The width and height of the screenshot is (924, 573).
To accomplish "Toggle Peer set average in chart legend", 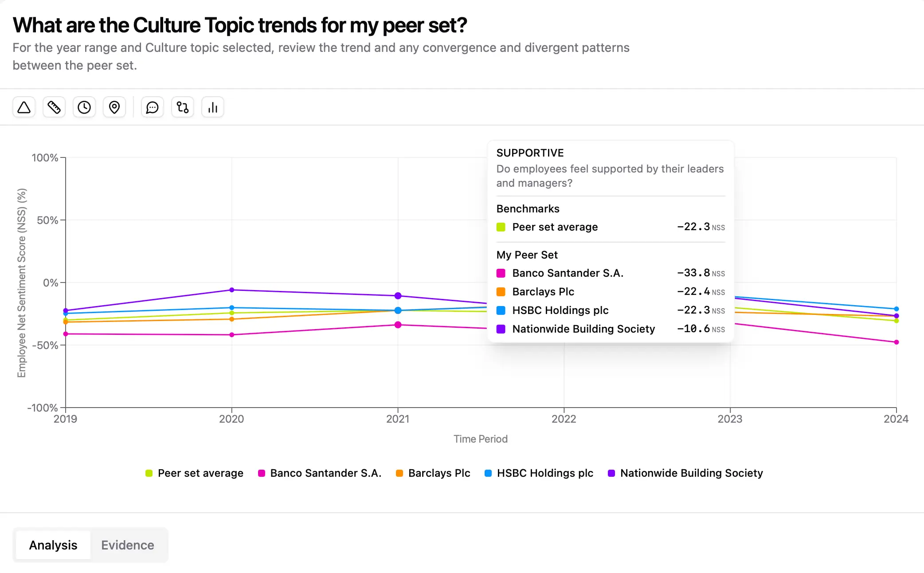I will 194,473.
